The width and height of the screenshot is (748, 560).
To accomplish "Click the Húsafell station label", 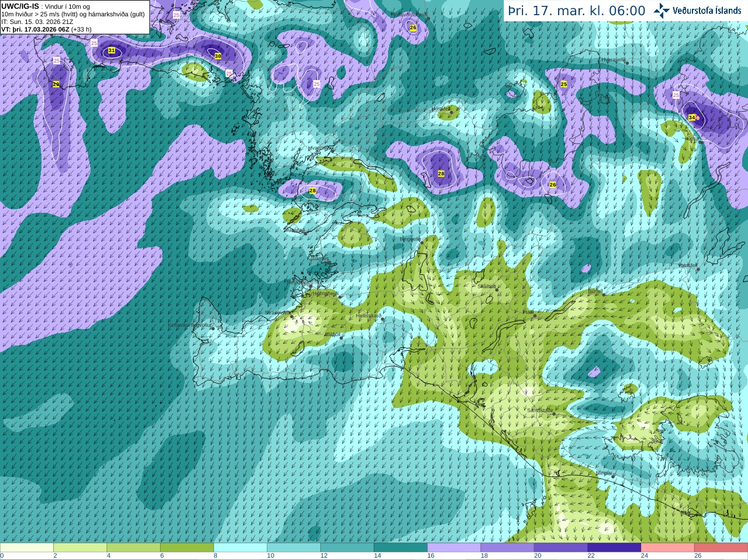I will click(441, 109).
